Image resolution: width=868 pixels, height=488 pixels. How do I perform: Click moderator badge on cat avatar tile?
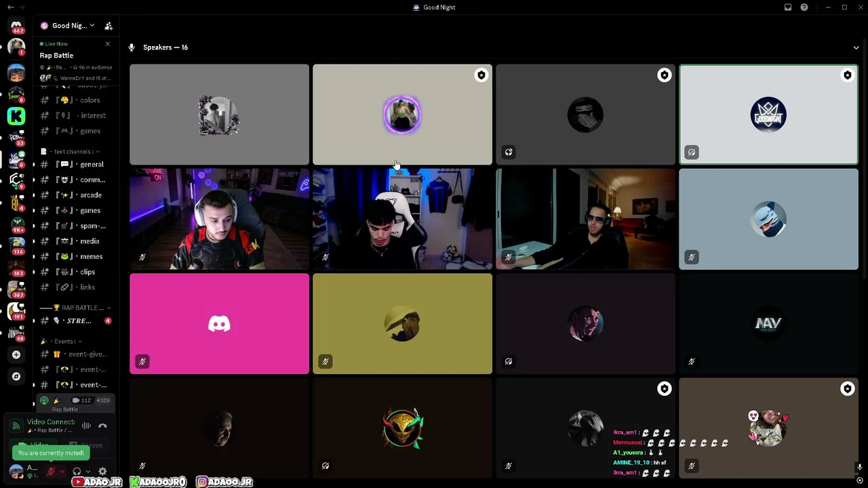[x=848, y=389]
